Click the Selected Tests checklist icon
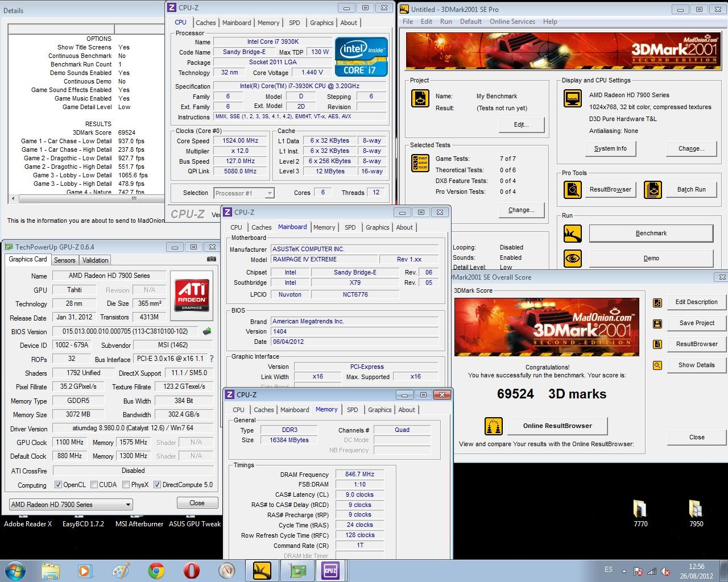This screenshot has height=582, width=728. point(420,163)
